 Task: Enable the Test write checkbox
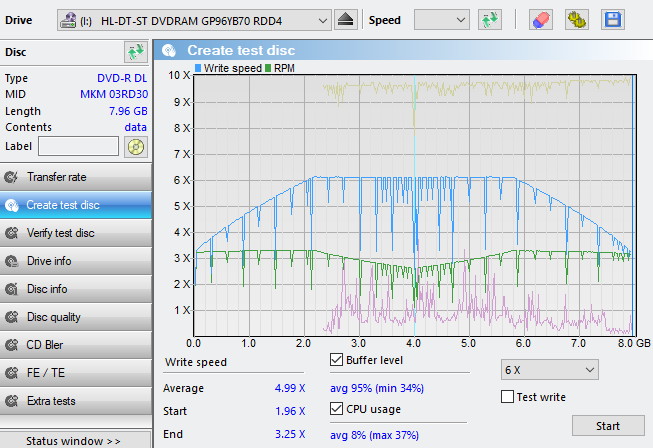click(x=507, y=397)
